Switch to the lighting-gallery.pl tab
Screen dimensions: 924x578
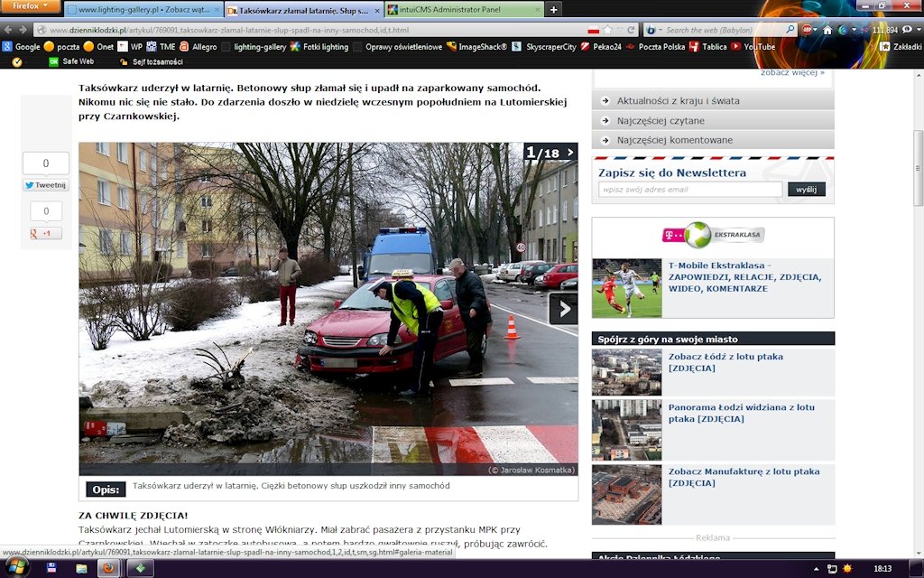pos(143,10)
